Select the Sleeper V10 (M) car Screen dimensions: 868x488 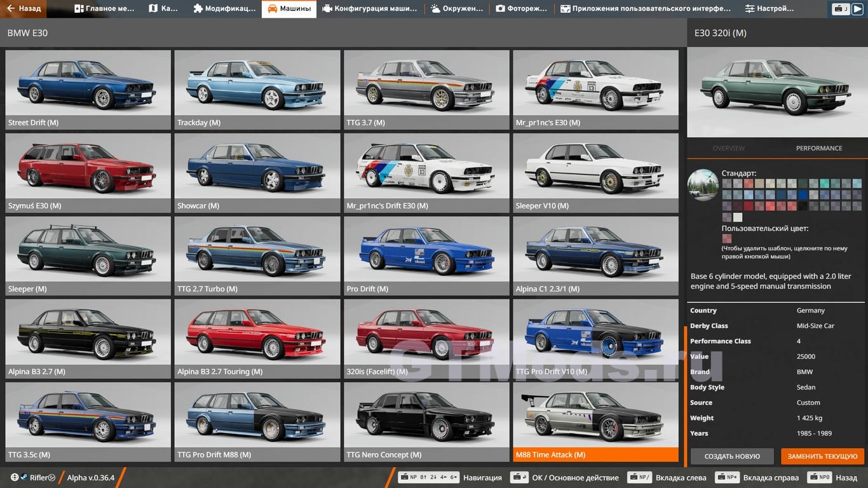tap(596, 173)
